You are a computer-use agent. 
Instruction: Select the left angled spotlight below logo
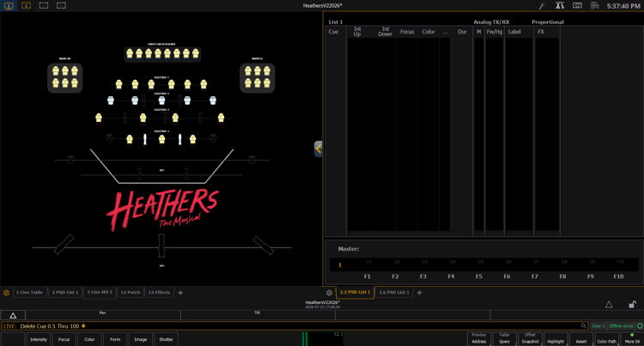coord(64,244)
